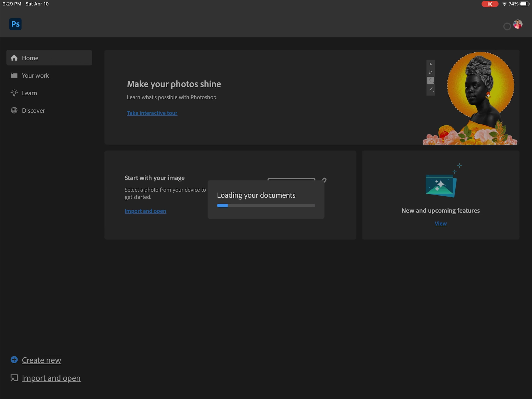
Task: Click the import icon beside Import and open
Action: click(x=14, y=378)
